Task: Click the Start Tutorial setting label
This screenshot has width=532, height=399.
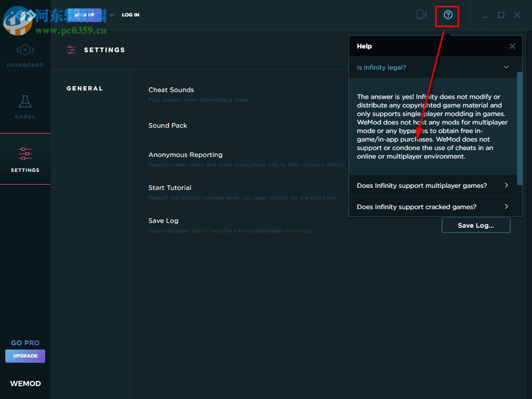Action: pyautogui.click(x=170, y=188)
